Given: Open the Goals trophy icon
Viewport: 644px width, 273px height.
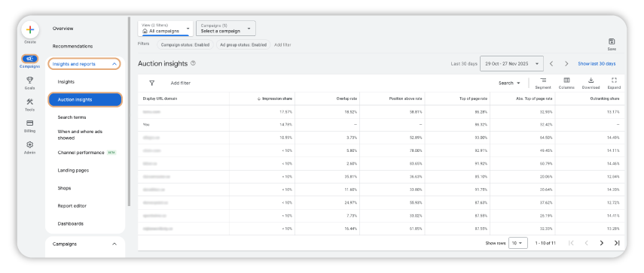Looking at the screenshot, I should click(x=29, y=80).
